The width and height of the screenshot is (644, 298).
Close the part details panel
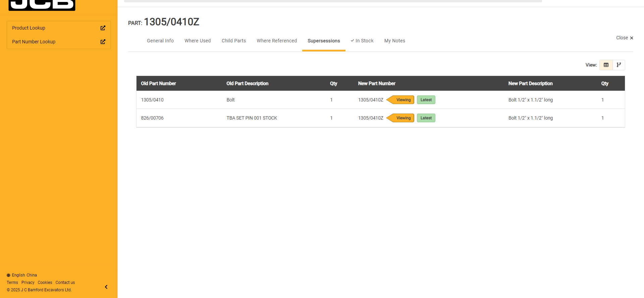point(624,38)
